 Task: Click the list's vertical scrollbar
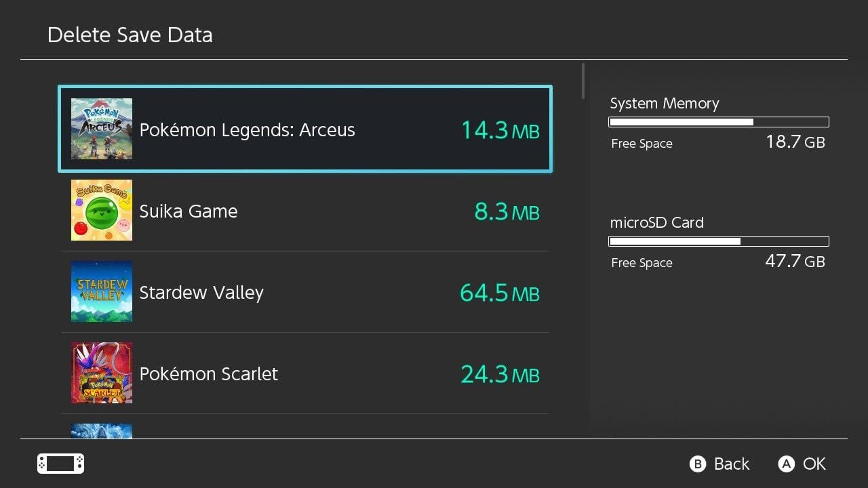(x=583, y=81)
